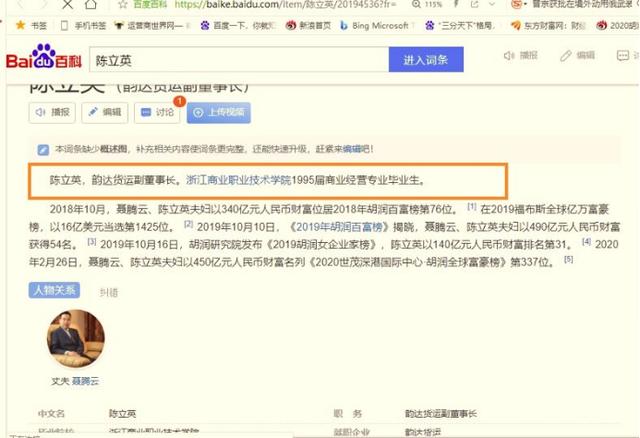Click the browser back arrow
Image resolution: width=640 pixels, height=438 pixels.
(21, 4)
